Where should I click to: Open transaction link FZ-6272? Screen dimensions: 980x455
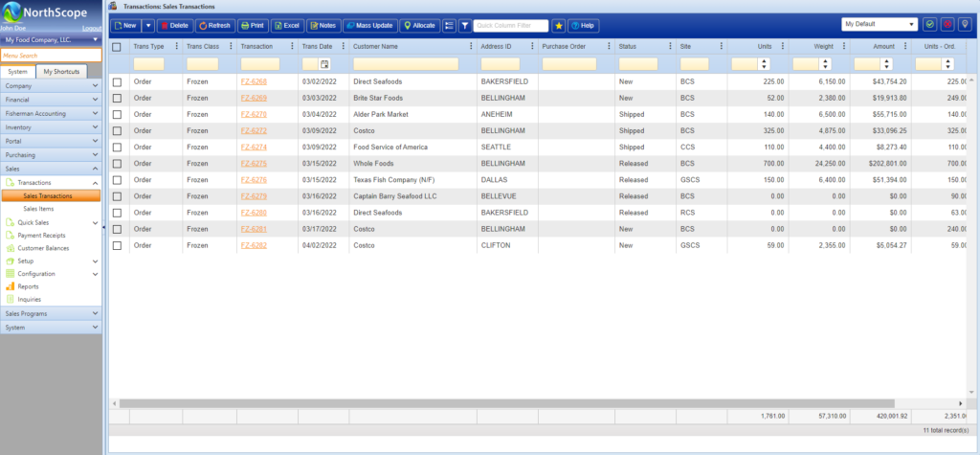[254, 131]
